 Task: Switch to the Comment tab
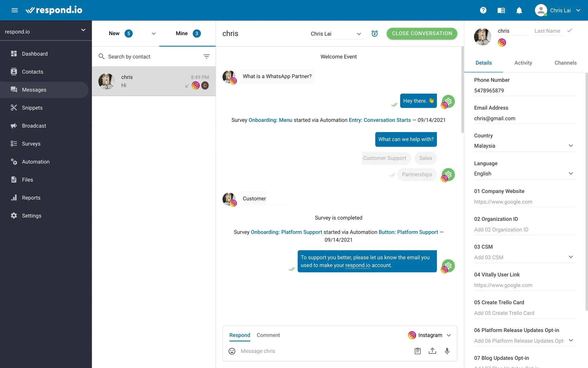point(268,335)
